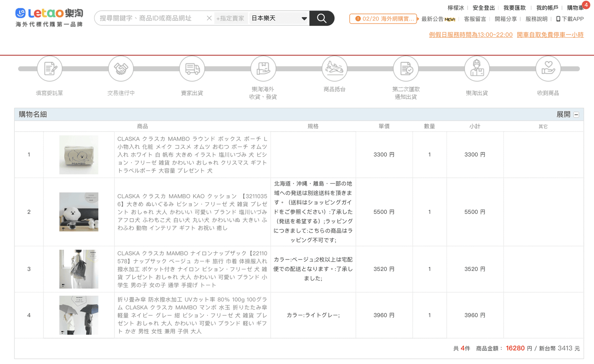Click the MAMBO KAO cushion thumbnail
This screenshot has height=364, width=594.
(x=79, y=212)
